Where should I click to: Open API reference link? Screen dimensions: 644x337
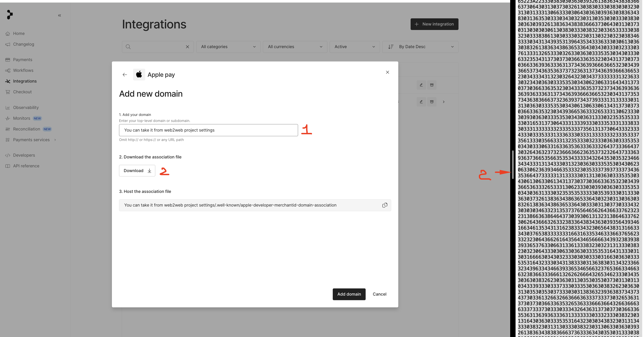pos(26,166)
